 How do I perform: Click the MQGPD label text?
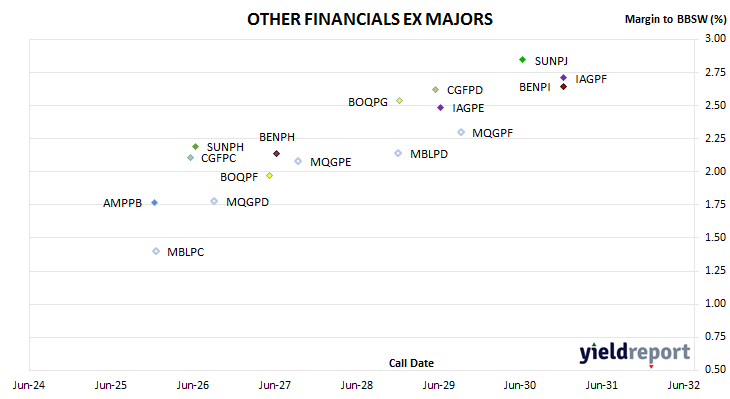click(x=247, y=202)
